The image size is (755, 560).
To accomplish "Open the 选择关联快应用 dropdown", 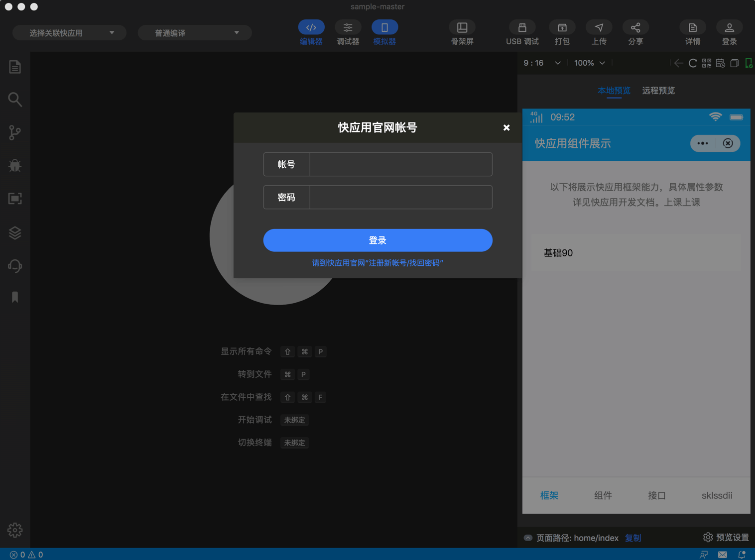I will coord(69,32).
